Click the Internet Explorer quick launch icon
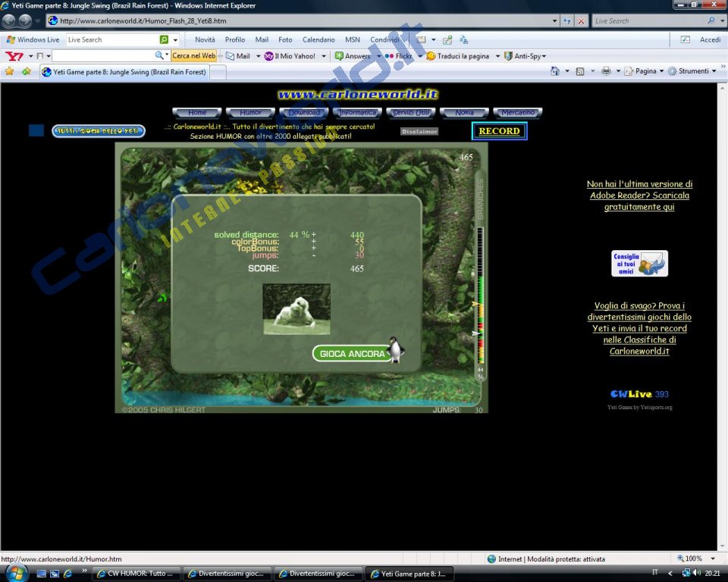The image size is (728, 582). pyautogui.click(x=67, y=574)
